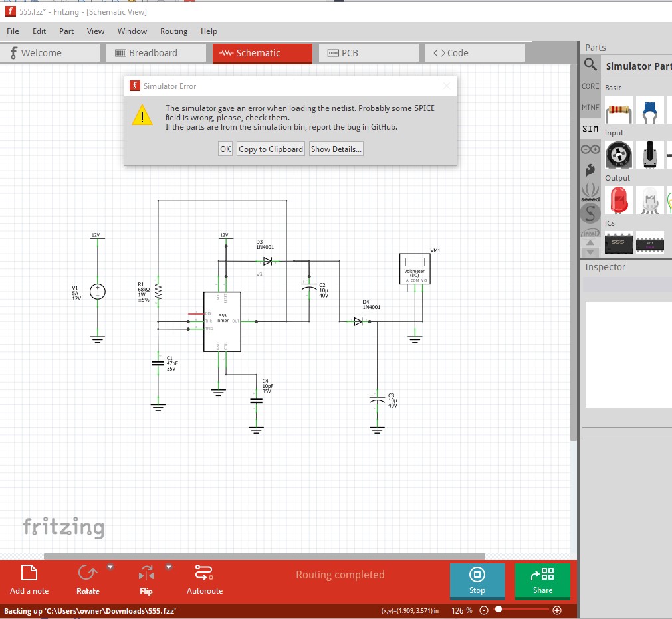Image resolution: width=672 pixels, height=619 pixels.
Task: Open the seeed parts bin
Action: [590, 192]
